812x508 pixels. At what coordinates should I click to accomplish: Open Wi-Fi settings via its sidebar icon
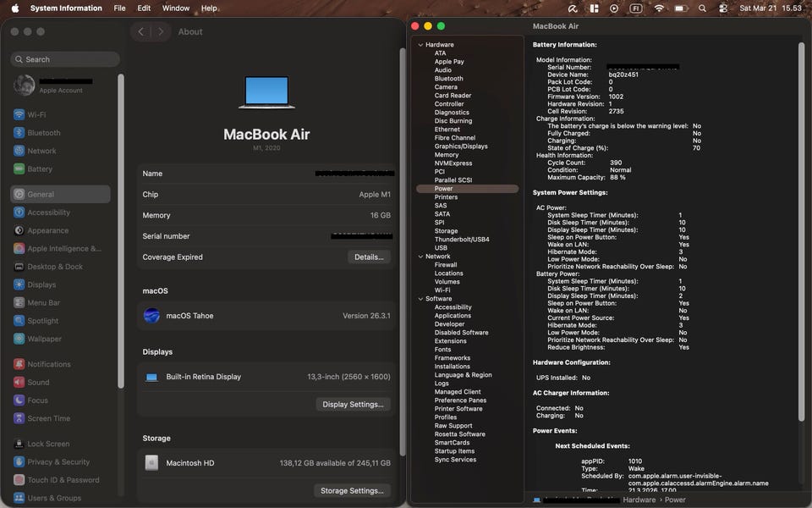point(19,115)
